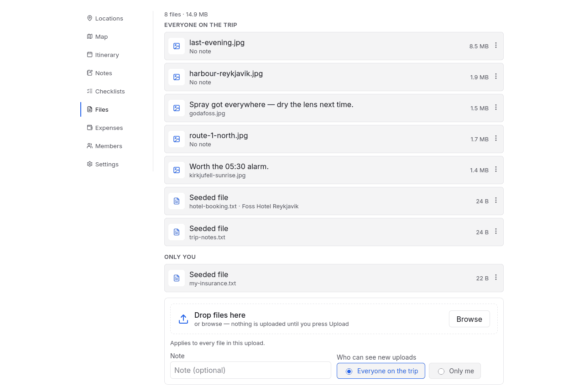Viewport: 584px width, 392px height.
Task: Click the trip-notes.txt file name
Action: click(x=207, y=237)
